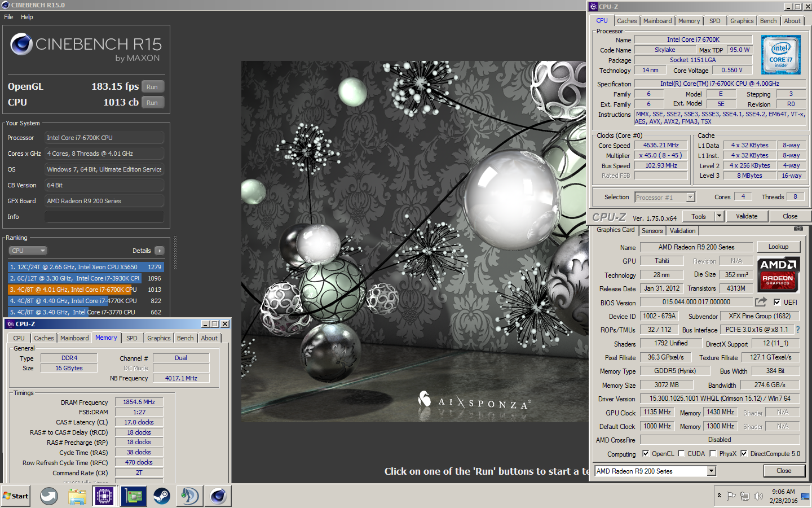
Task: Open Steam from the taskbar
Action: click(162, 496)
